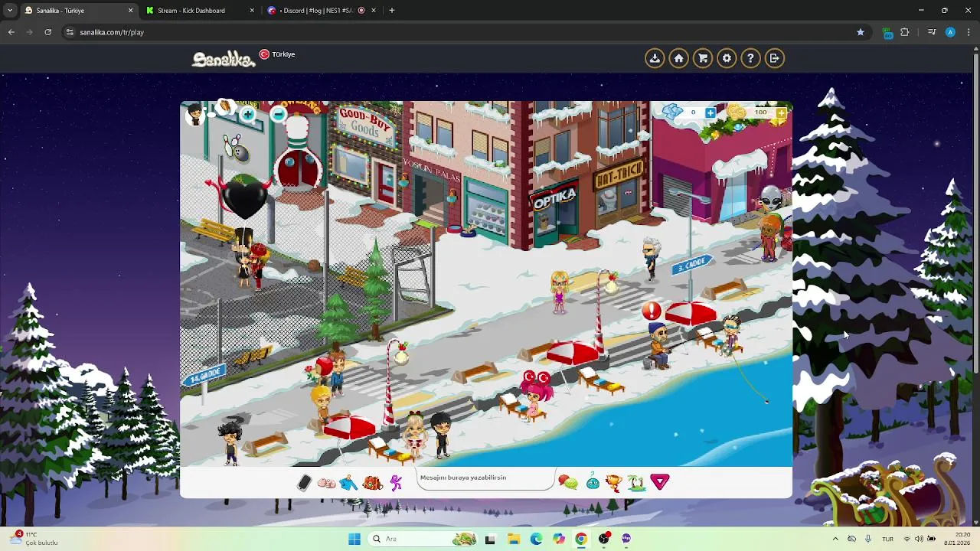Click the browser forward arrow
Image resolution: width=980 pixels, height=551 pixels.
[x=29, y=32]
